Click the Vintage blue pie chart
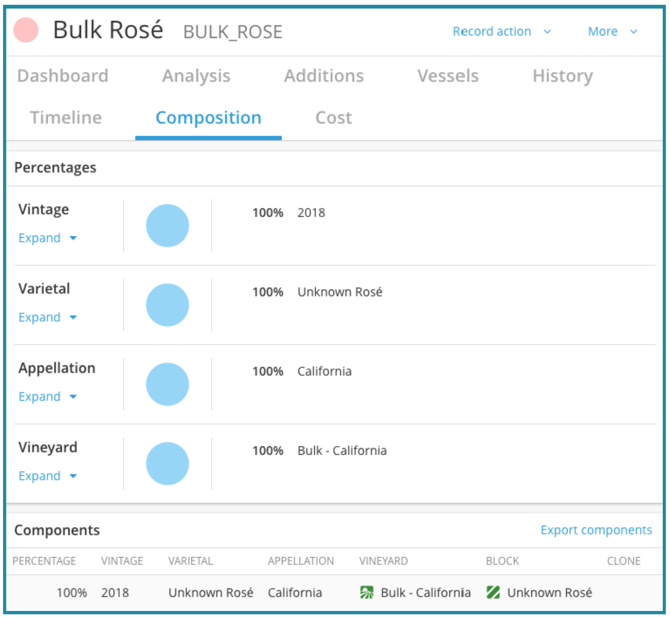Viewport: 670px width, 617px height. pyautogui.click(x=168, y=226)
